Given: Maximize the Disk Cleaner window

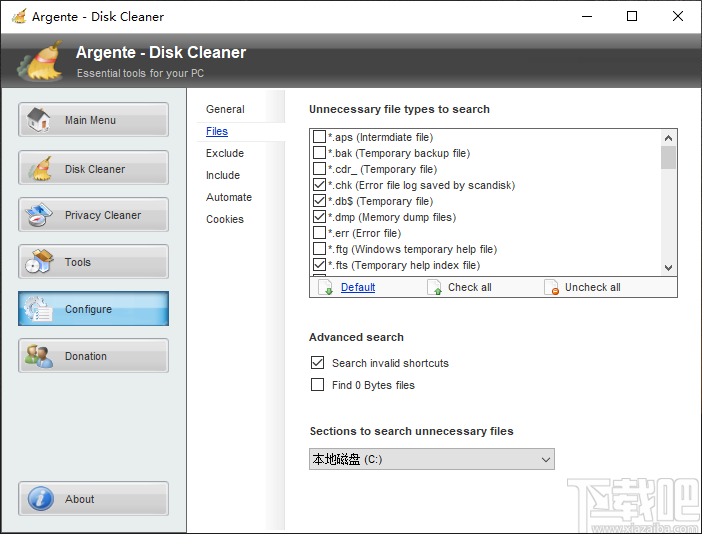Looking at the screenshot, I should pos(632,17).
